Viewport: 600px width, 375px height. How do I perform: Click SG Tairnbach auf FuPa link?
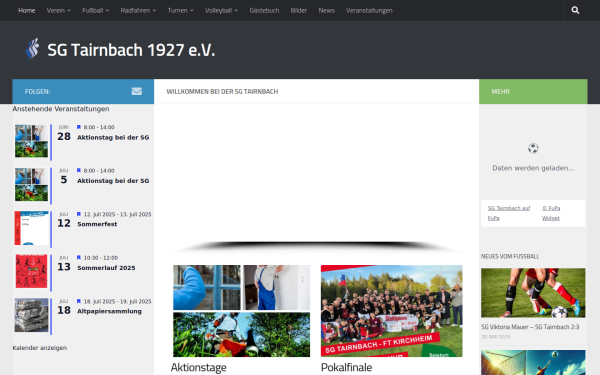pyautogui.click(x=509, y=213)
